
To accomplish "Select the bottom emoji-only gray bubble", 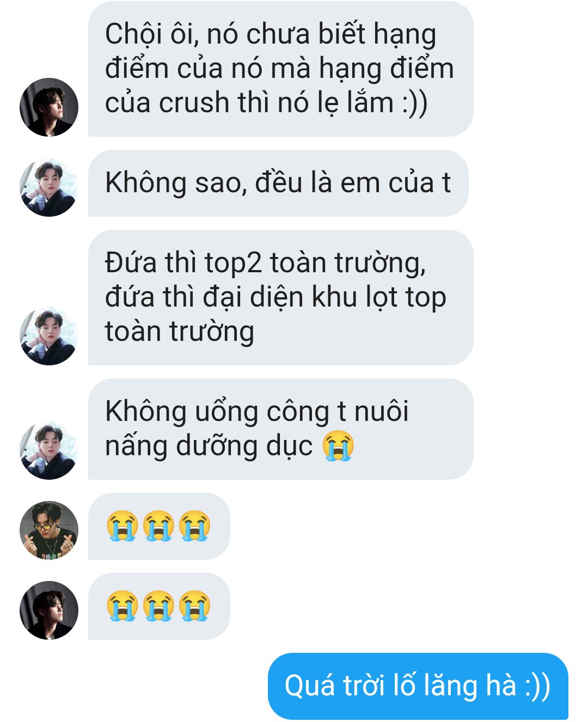I will 159,606.
